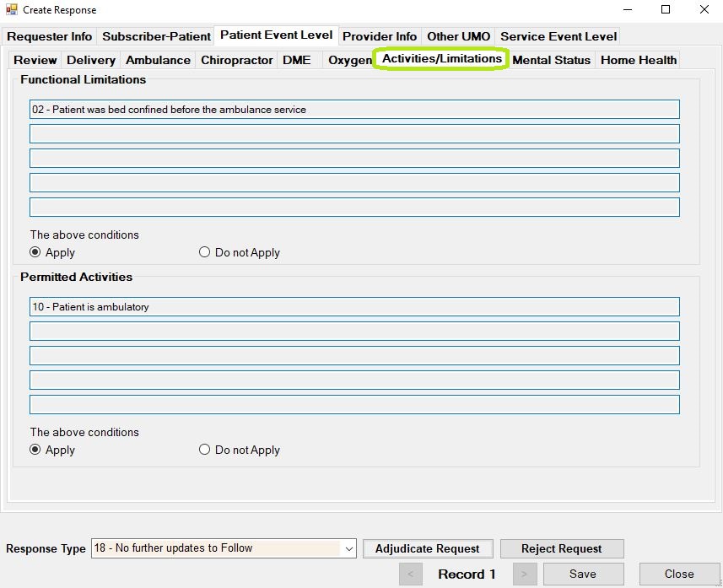Click the second Permitted Activities field
Screen dimensions: 723x588
354,332
